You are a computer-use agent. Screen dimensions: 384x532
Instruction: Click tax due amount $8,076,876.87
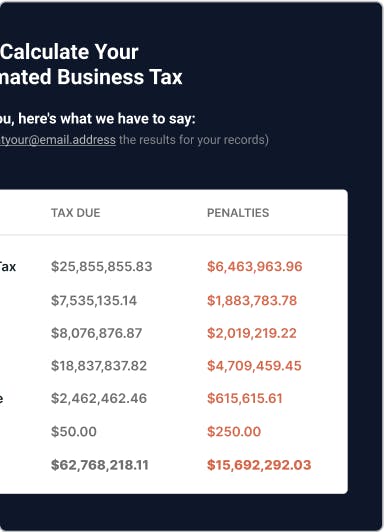tap(97, 333)
